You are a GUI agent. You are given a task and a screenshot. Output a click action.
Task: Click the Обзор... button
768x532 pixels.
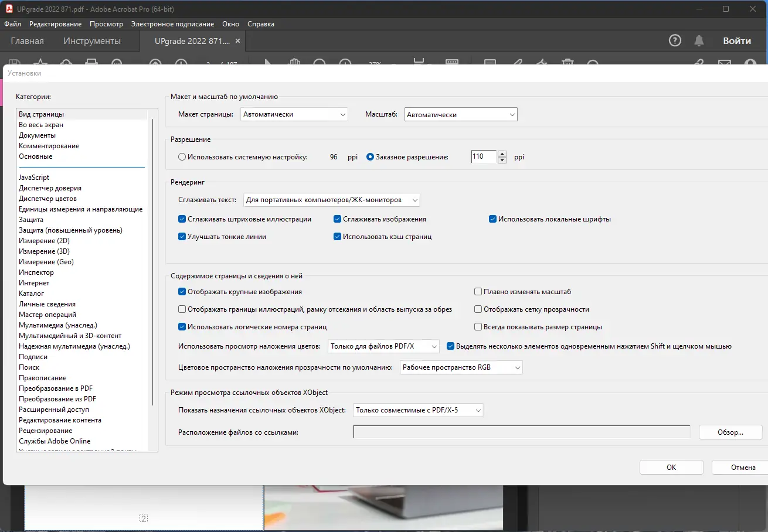(730, 432)
